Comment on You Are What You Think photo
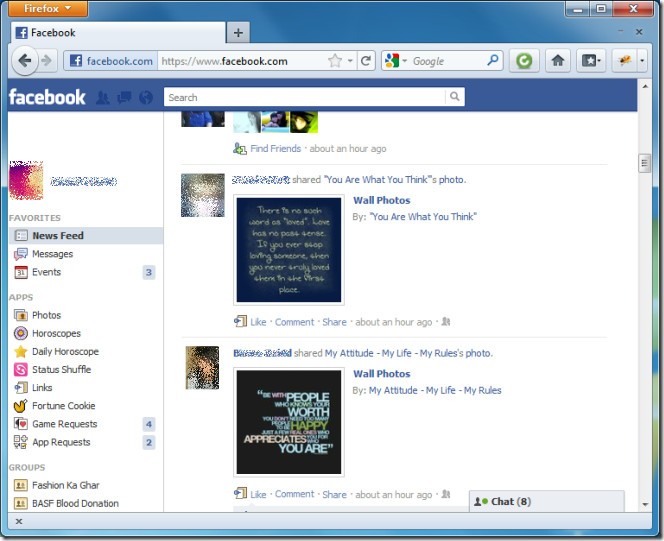 [295, 322]
